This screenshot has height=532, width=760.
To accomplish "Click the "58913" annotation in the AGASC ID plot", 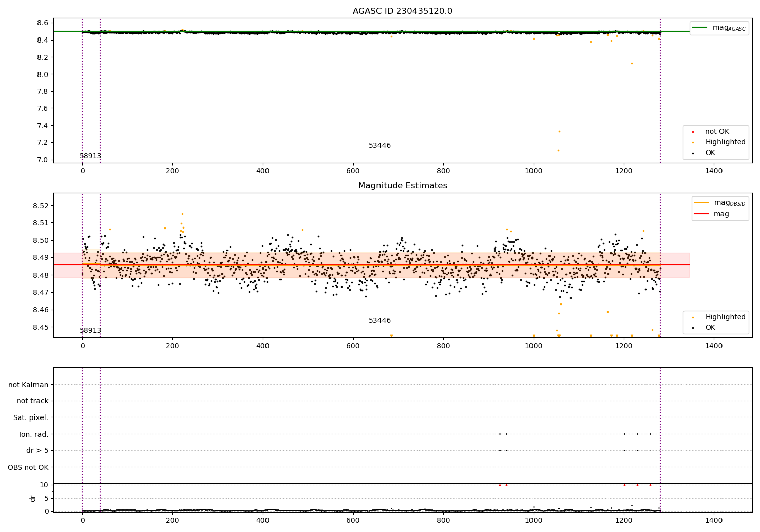I will point(90,156).
